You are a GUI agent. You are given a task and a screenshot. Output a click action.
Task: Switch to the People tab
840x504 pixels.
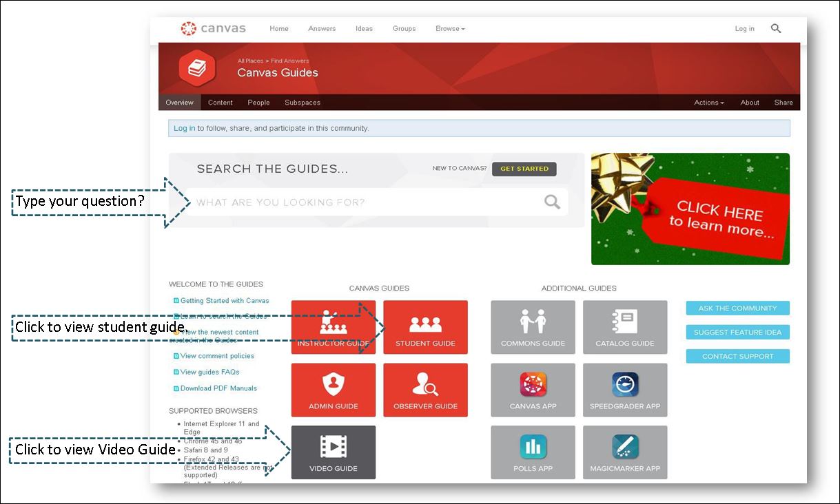click(x=258, y=103)
